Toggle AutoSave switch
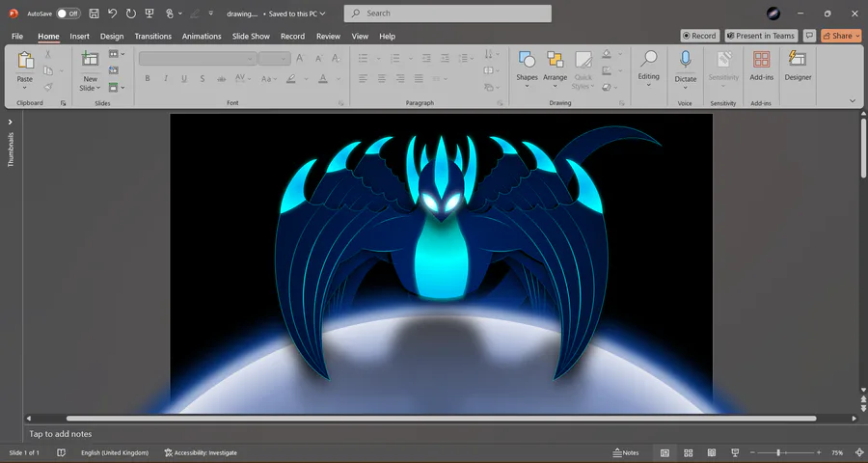The width and height of the screenshot is (868, 463). click(68, 14)
